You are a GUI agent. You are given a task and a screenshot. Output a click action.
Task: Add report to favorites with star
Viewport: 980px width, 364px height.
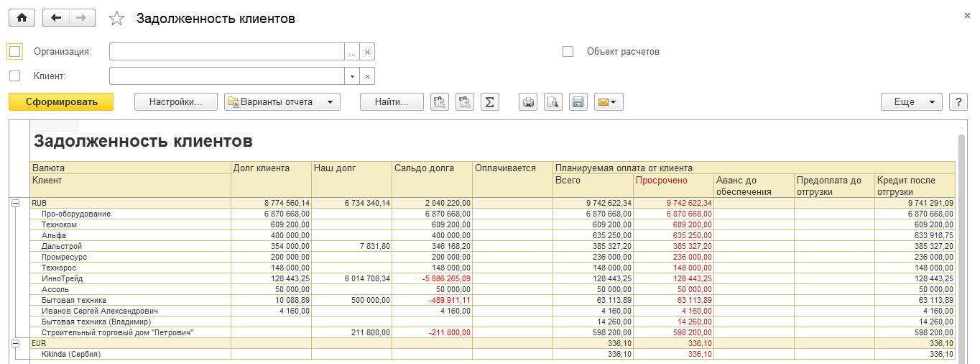[116, 19]
